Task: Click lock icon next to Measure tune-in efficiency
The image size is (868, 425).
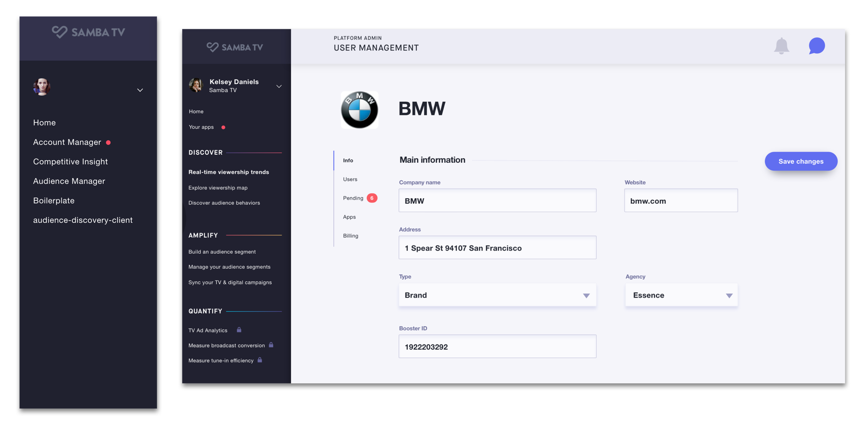Action: tap(260, 360)
